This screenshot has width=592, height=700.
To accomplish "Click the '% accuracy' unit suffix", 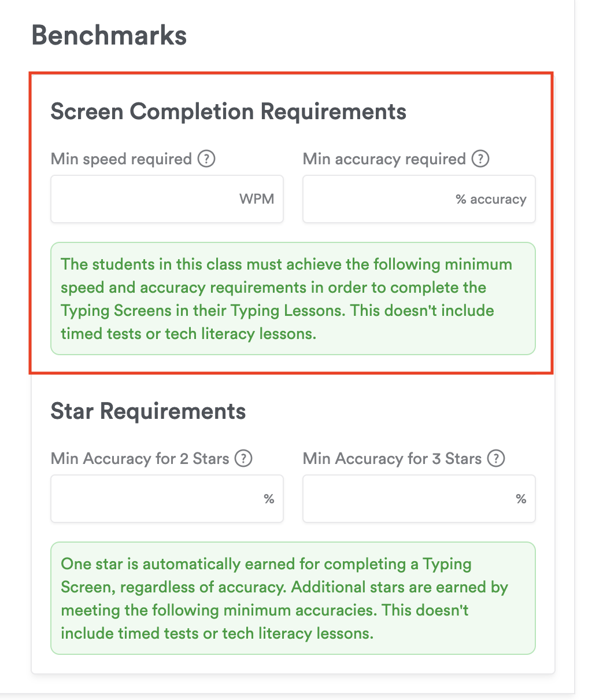I will point(491,200).
